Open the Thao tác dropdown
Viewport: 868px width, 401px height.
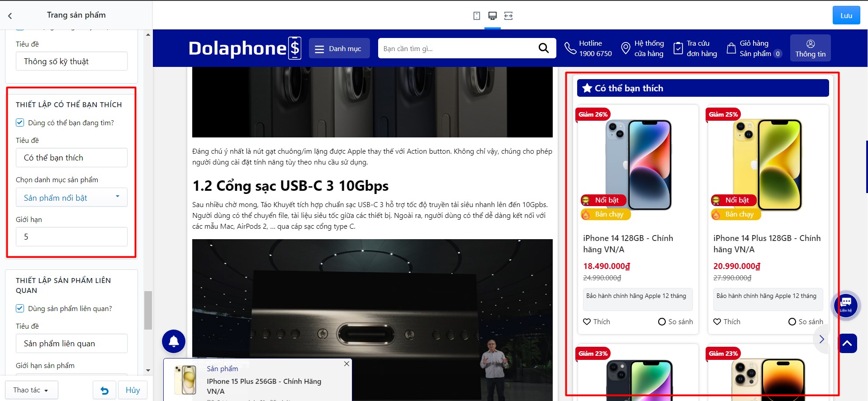pyautogui.click(x=32, y=390)
